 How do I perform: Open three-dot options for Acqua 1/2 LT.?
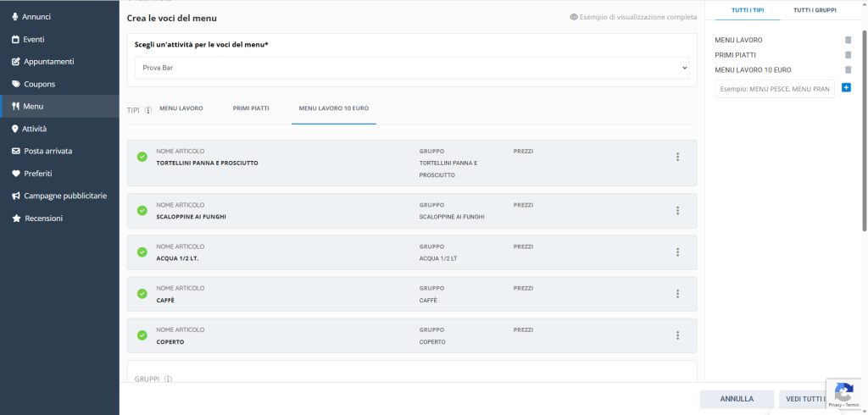point(677,252)
